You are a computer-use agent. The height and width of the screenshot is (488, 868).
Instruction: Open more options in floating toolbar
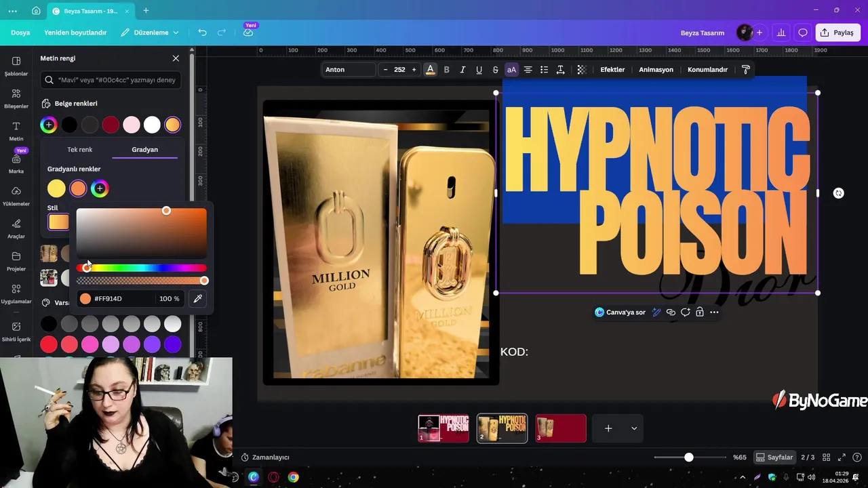tap(714, 312)
